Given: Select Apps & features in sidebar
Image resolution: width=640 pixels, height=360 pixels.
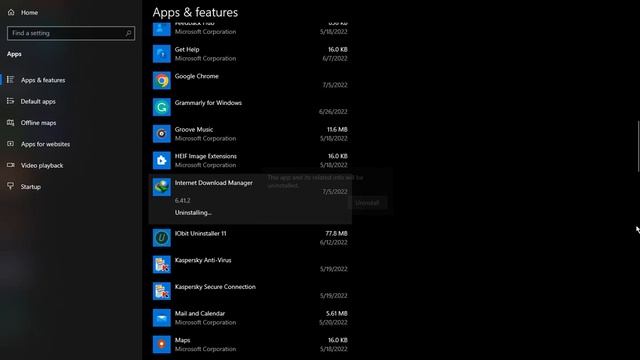Looking at the screenshot, I should (x=43, y=80).
